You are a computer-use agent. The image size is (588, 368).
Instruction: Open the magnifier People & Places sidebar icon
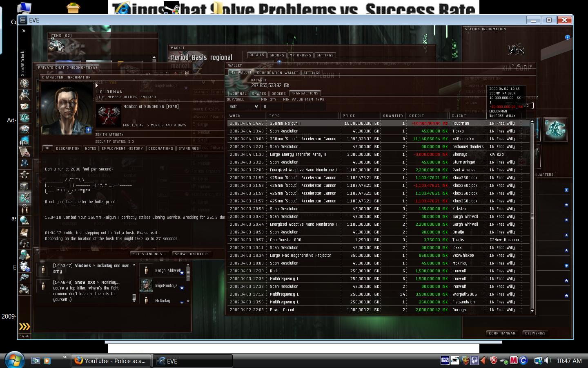click(x=24, y=95)
